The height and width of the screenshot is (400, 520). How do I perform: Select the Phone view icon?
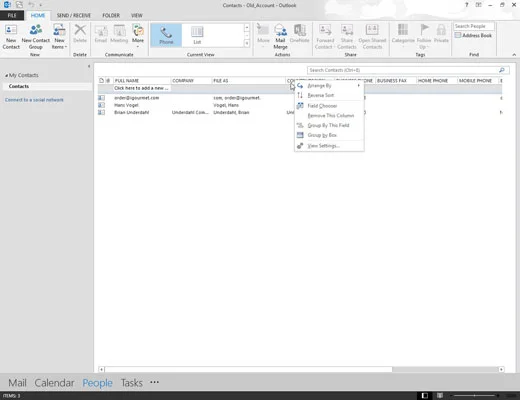[x=166, y=35]
